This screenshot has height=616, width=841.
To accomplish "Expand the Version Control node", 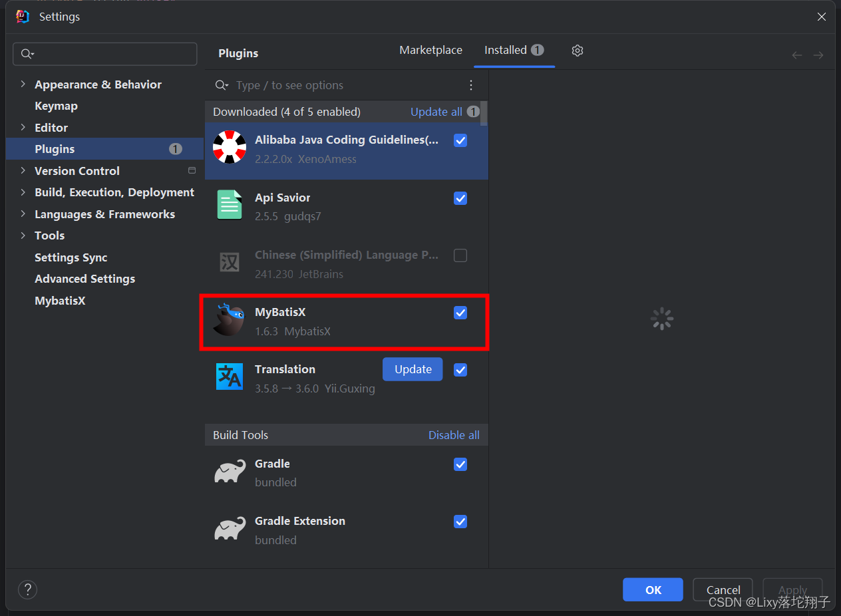I will pyautogui.click(x=23, y=170).
